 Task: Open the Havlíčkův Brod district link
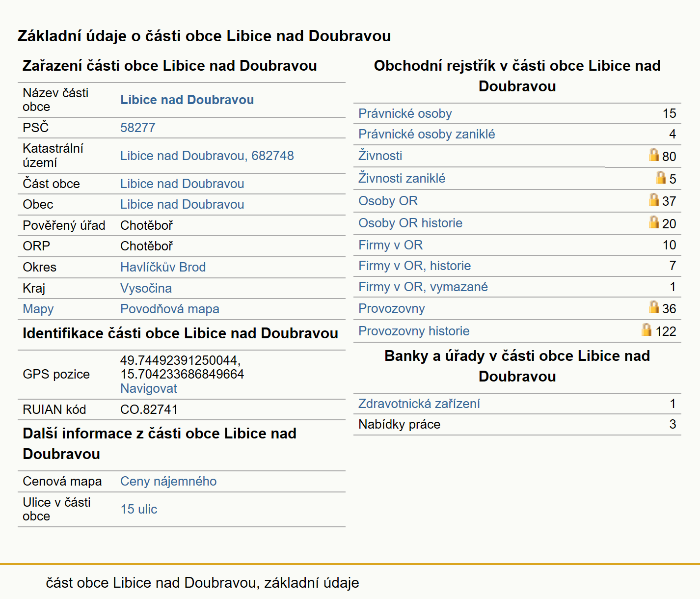point(163,267)
